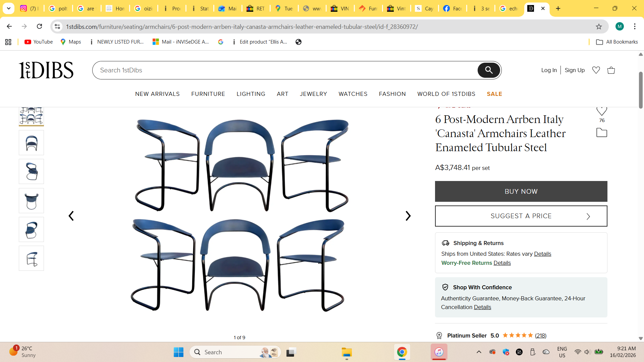This screenshot has width=644, height=362.
Task: Open favorites heart icon in header
Action: 596,70
